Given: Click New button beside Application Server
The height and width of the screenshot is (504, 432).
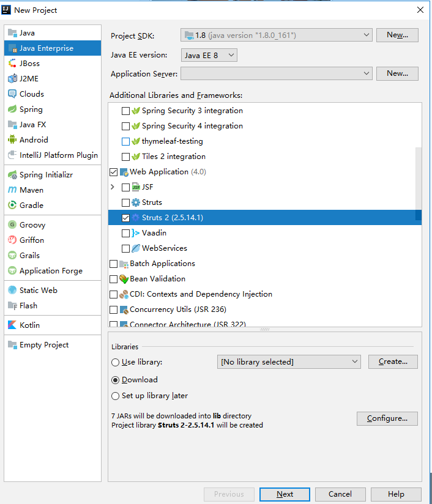Looking at the screenshot, I should click(x=397, y=73).
